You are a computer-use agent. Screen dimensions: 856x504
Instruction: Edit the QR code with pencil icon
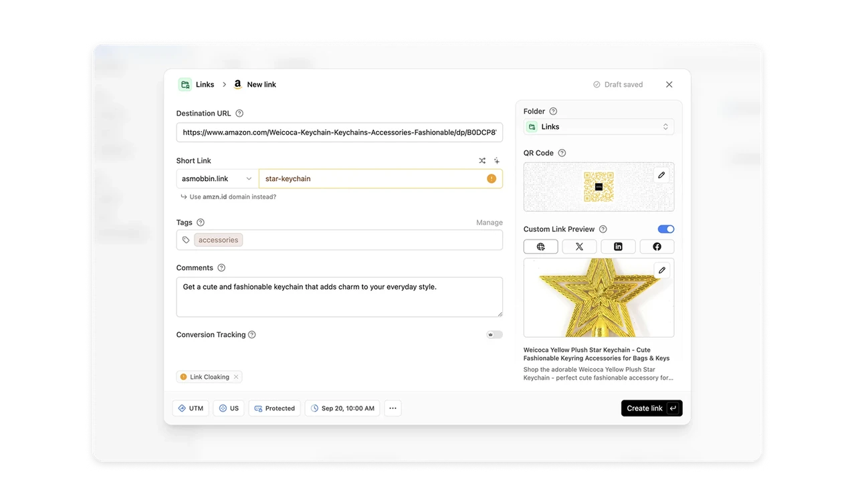(661, 175)
